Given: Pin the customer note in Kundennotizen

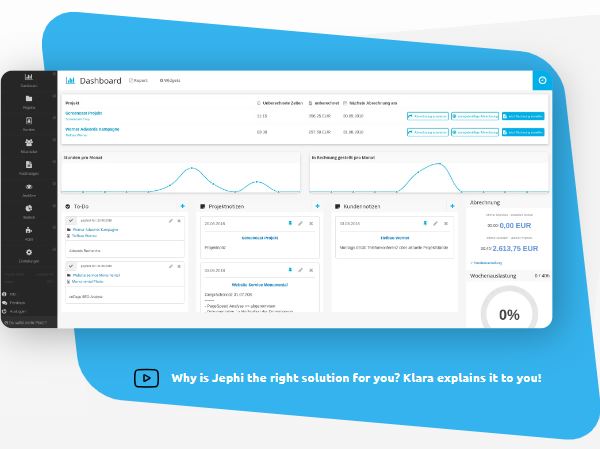Looking at the screenshot, I should tap(425, 223).
